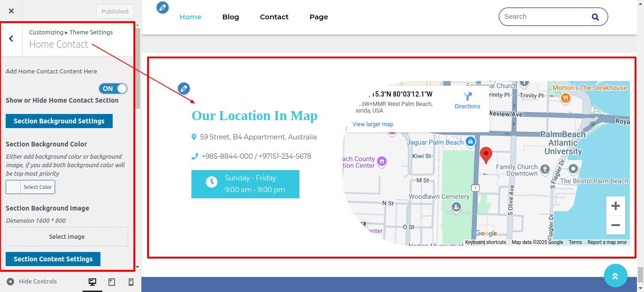The image size is (644, 292).
Task: Toggle the Home Contact section ON switch
Action: click(x=113, y=89)
